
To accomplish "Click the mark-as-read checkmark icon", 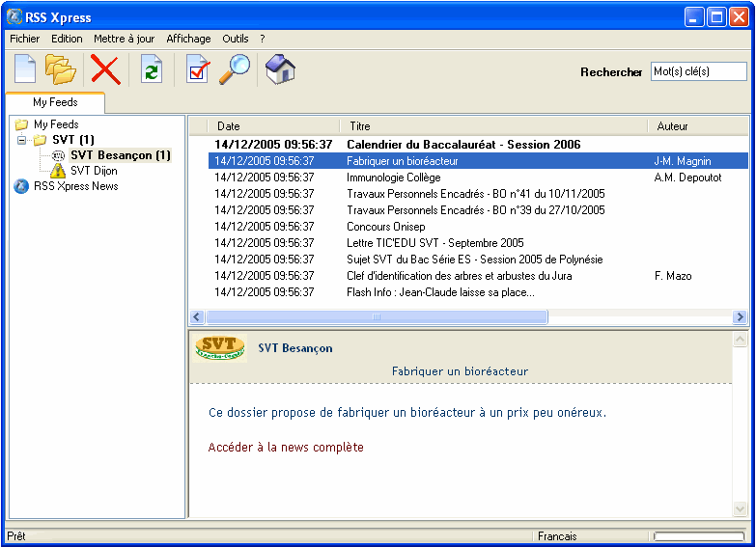I will click(x=198, y=70).
